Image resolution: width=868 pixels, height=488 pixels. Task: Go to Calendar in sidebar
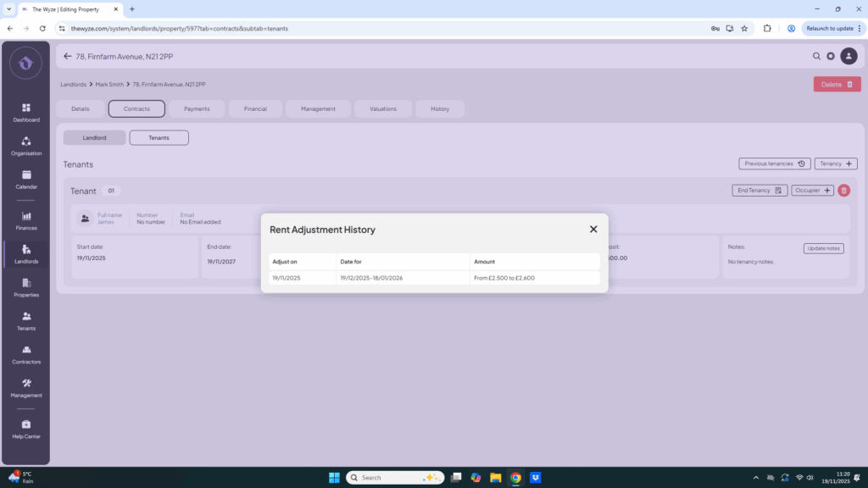tap(25, 179)
